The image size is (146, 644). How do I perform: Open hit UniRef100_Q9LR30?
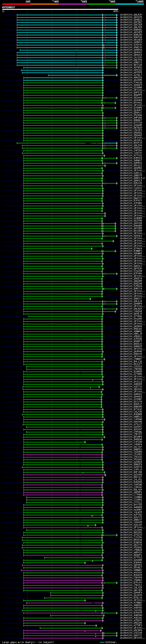click(x=131, y=15)
